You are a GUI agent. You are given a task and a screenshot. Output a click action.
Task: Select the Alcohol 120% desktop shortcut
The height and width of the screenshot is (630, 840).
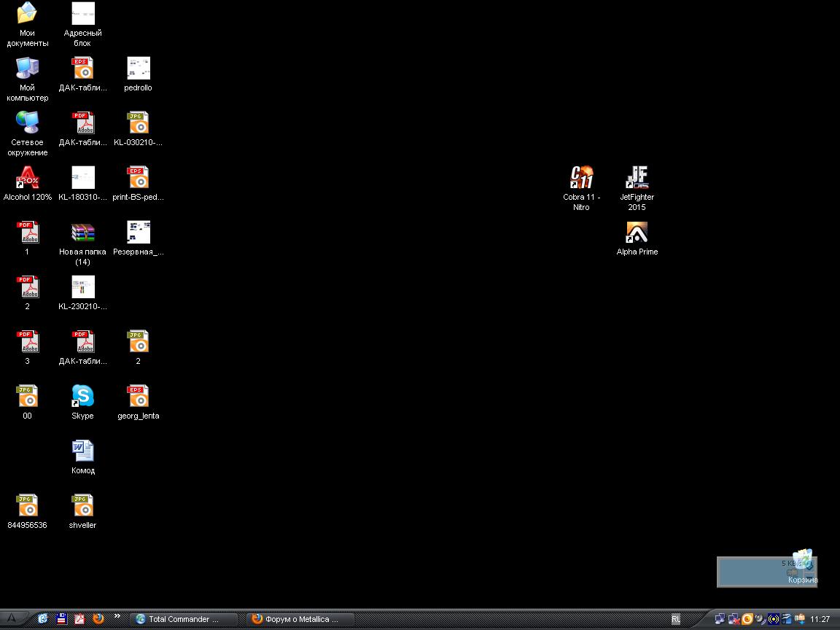coord(28,178)
